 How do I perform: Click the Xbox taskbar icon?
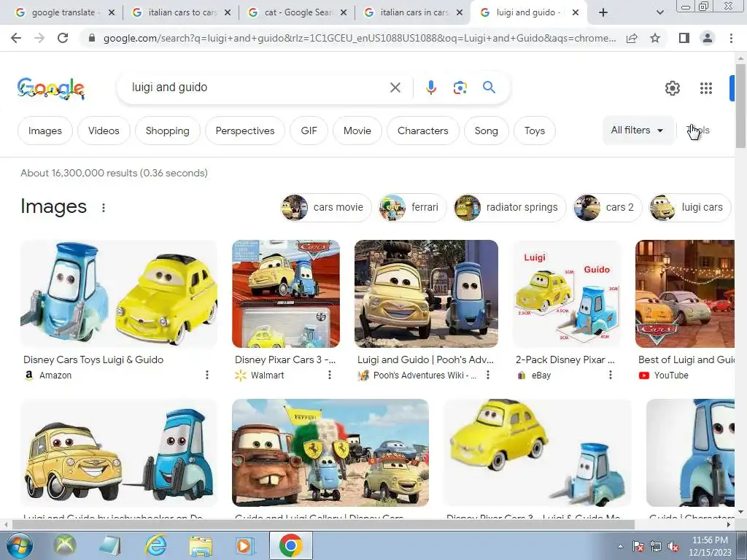(x=65, y=545)
